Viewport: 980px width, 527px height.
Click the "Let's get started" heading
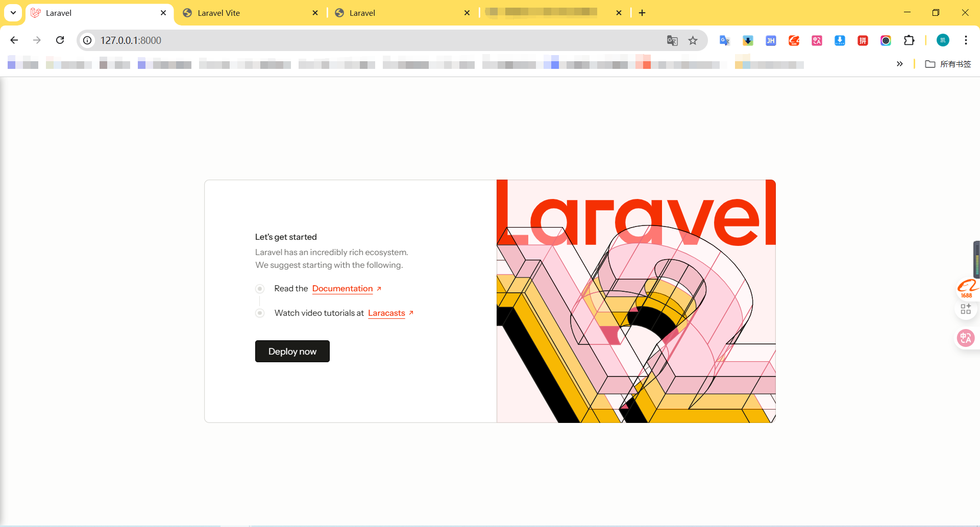click(x=286, y=237)
